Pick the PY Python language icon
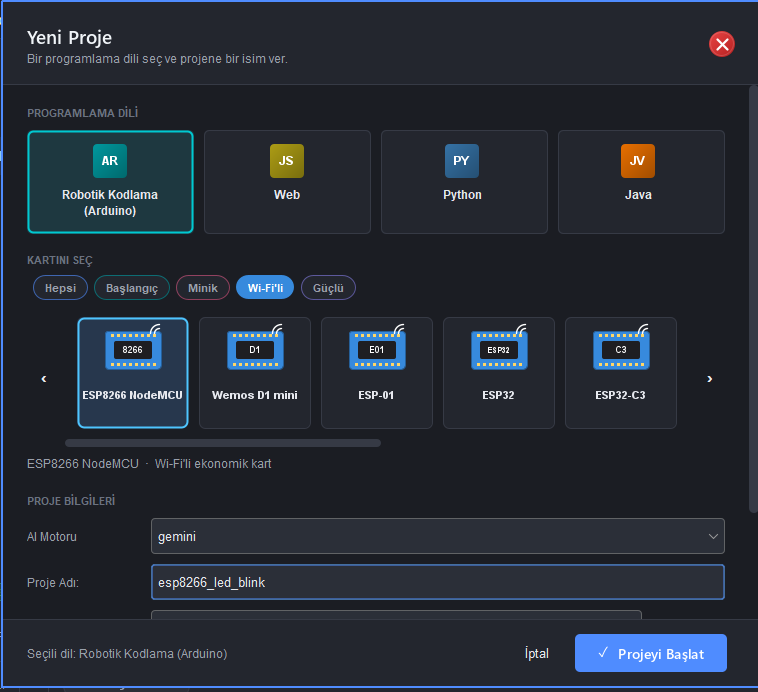 point(462,161)
